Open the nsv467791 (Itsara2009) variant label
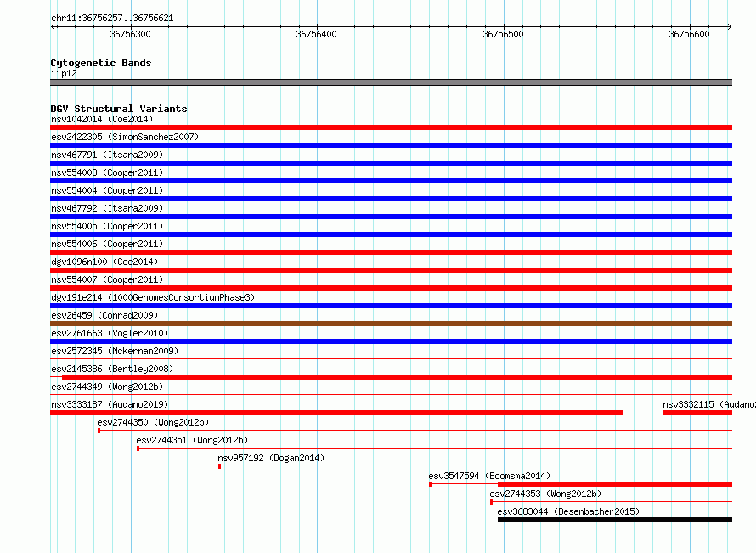 point(107,155)
